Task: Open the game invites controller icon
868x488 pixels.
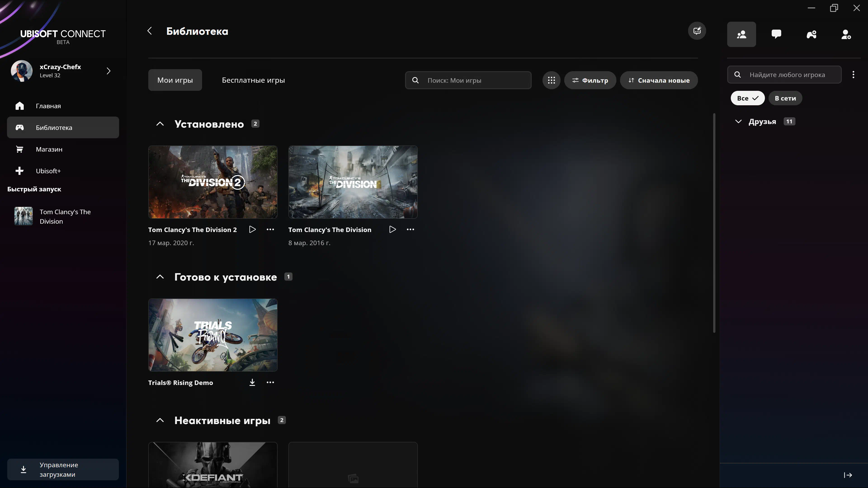Action: (811, 34)
